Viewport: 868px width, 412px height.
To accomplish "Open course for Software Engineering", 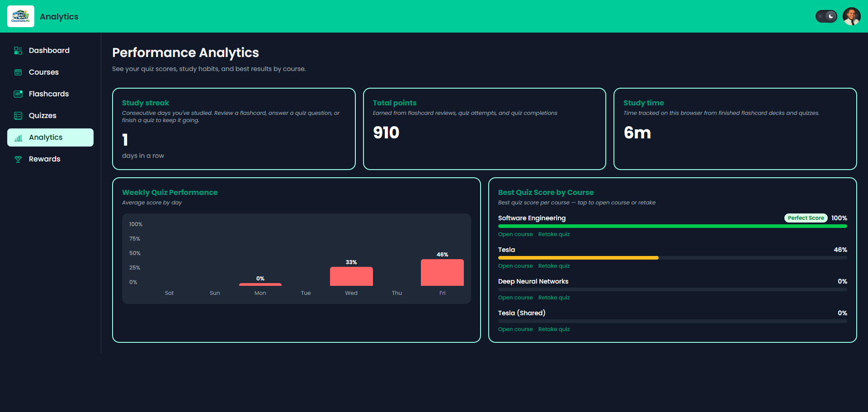I will point(515,234).
